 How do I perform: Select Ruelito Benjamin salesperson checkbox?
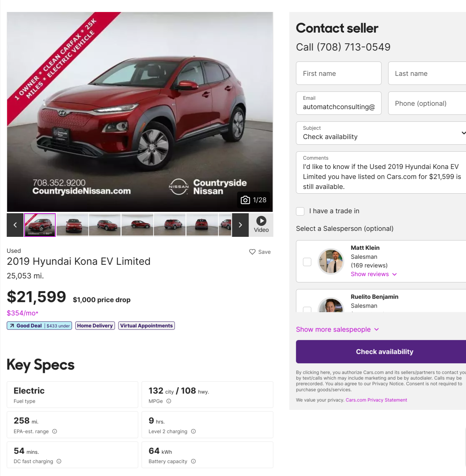(307, 310)
